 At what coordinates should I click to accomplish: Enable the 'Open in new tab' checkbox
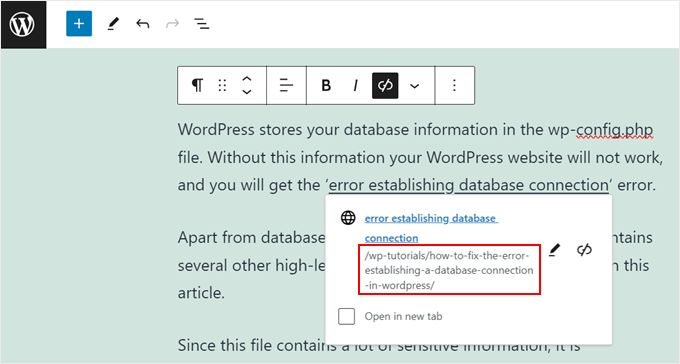[x=347, y=316]
